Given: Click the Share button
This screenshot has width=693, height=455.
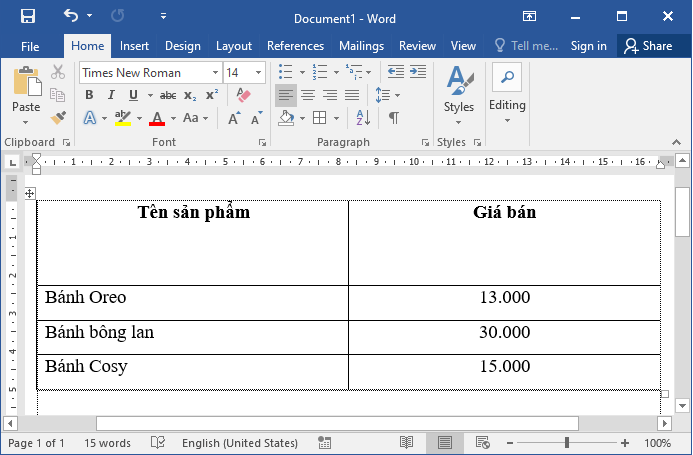Looking at the screenshot, I should (x=647, y=46).
